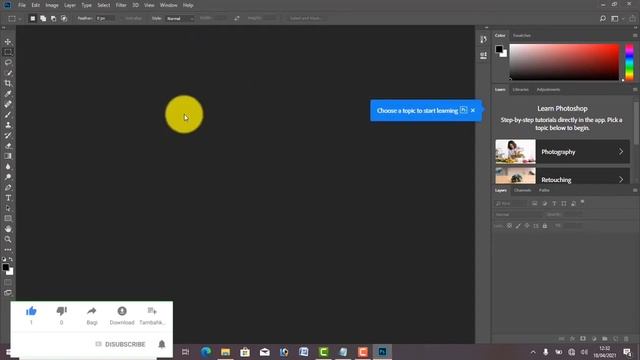This screenshot has height=360, width=640.
Task: Click the search icon in options bar
Action: [x=603, y=18]
